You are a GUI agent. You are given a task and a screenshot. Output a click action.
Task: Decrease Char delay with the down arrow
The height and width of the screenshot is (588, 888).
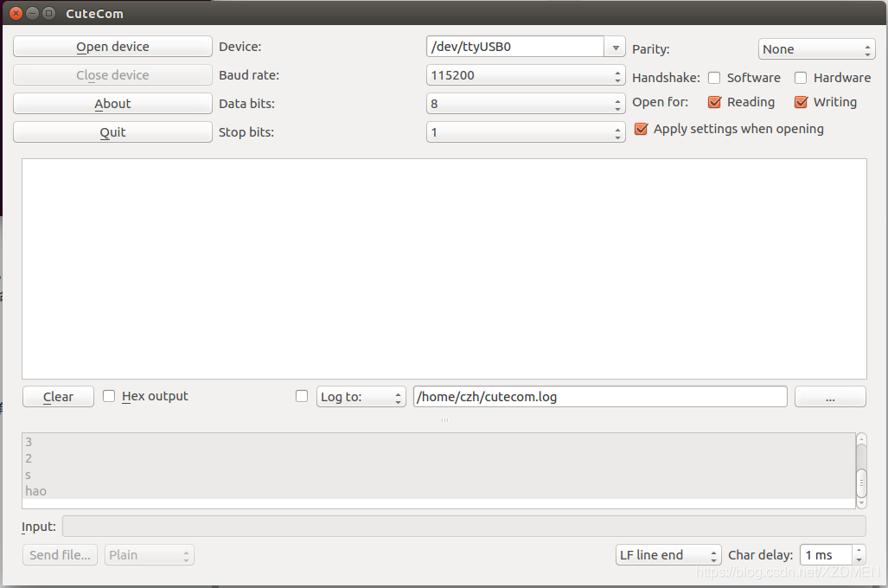pos(859,559)
